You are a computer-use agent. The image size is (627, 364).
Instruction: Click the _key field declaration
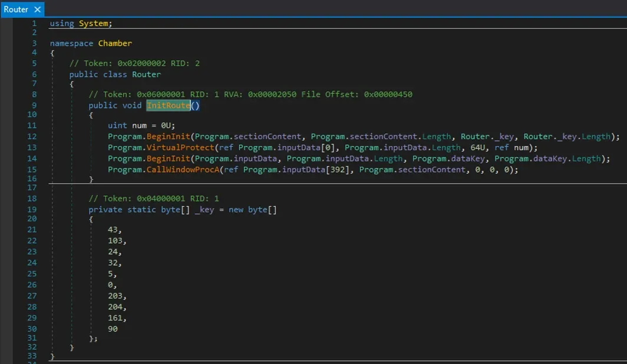point(204,210)
